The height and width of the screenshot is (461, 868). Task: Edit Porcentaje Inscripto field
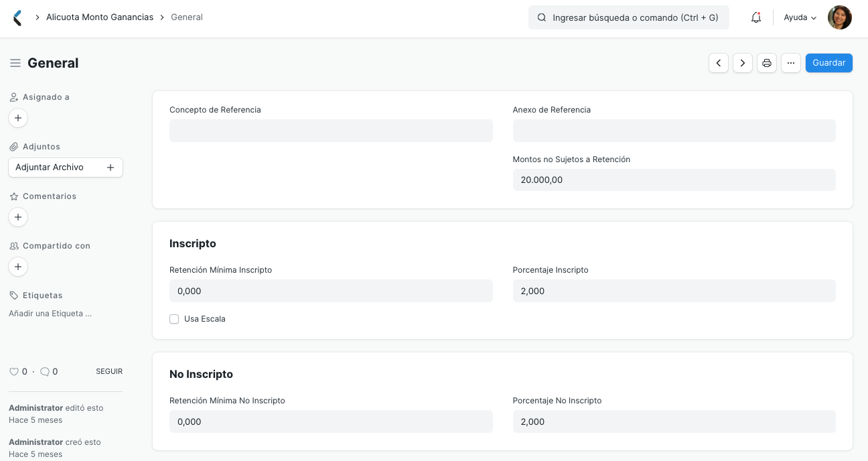tap(674, 291)
